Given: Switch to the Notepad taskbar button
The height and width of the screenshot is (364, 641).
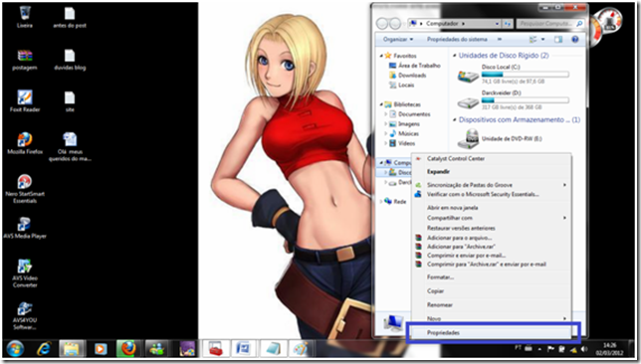Looking at the screenshot, I should point(272,349).
